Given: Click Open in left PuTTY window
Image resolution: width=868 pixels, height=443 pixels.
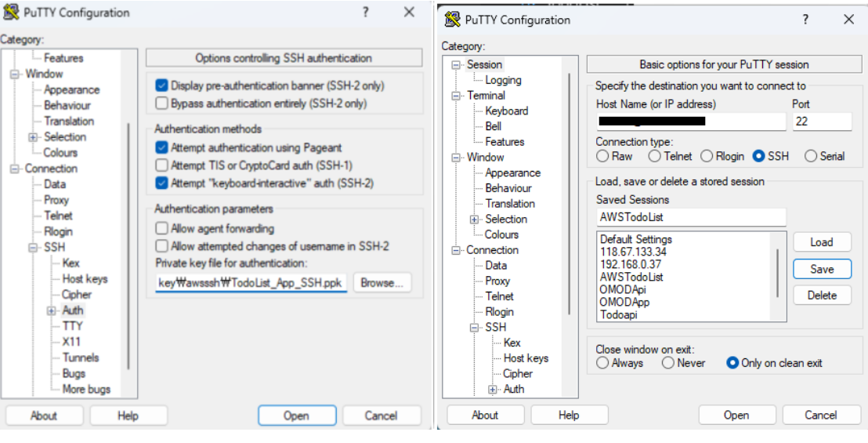Looking at the screenshot, I should pyautogui.click(x=297, y=416).
